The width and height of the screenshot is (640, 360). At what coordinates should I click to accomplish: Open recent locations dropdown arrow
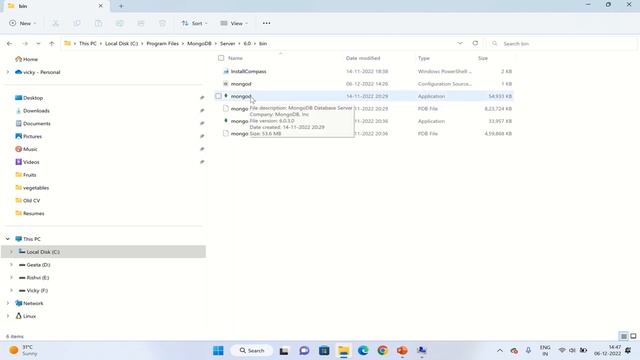pos(38,43)
